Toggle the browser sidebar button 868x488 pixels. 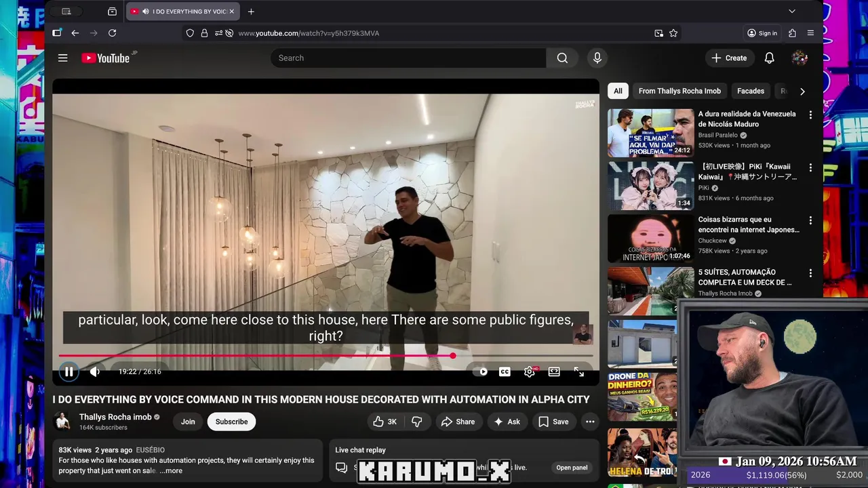tap(57, 33)
